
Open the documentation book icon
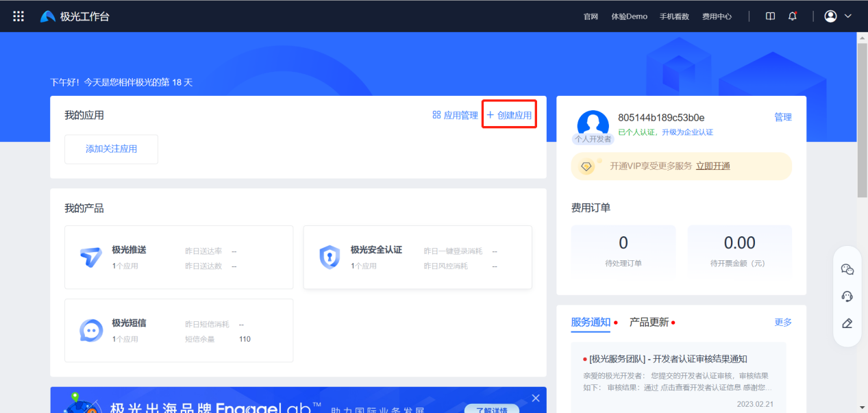coord(770,16)
